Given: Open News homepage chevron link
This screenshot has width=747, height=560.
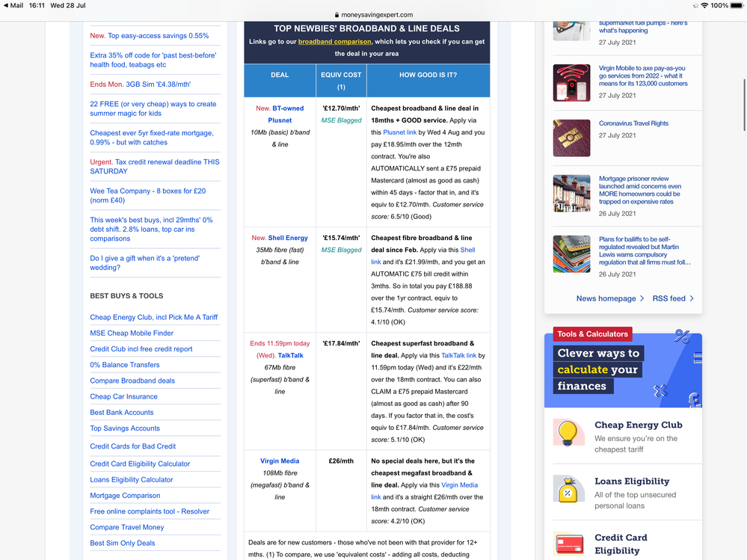Looking at the screenshot, I should click(610, 298).
